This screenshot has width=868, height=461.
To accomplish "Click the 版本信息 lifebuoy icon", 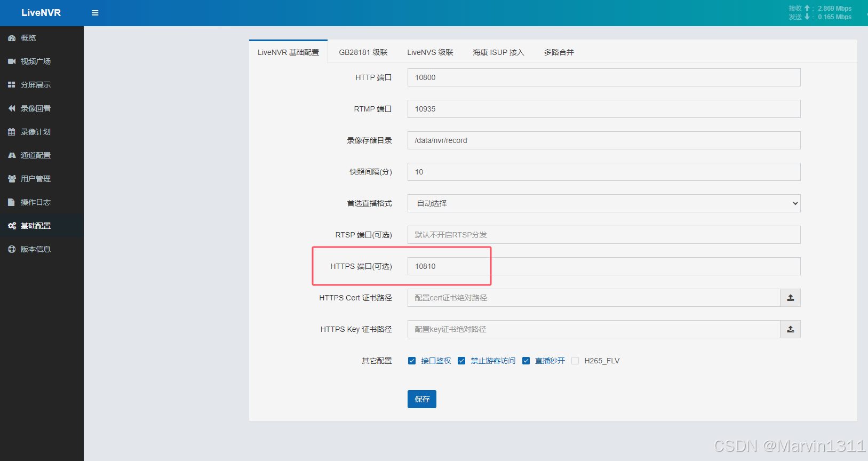I will [12, 249].
